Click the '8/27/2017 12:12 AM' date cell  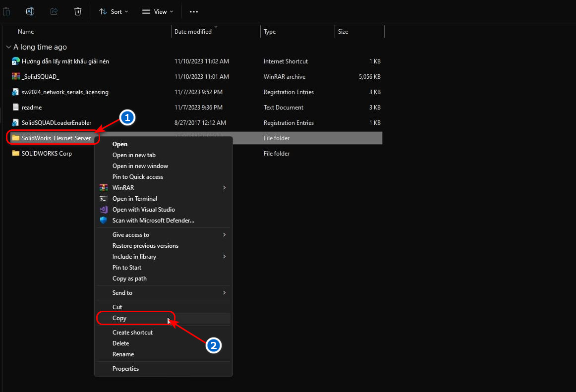200,123
